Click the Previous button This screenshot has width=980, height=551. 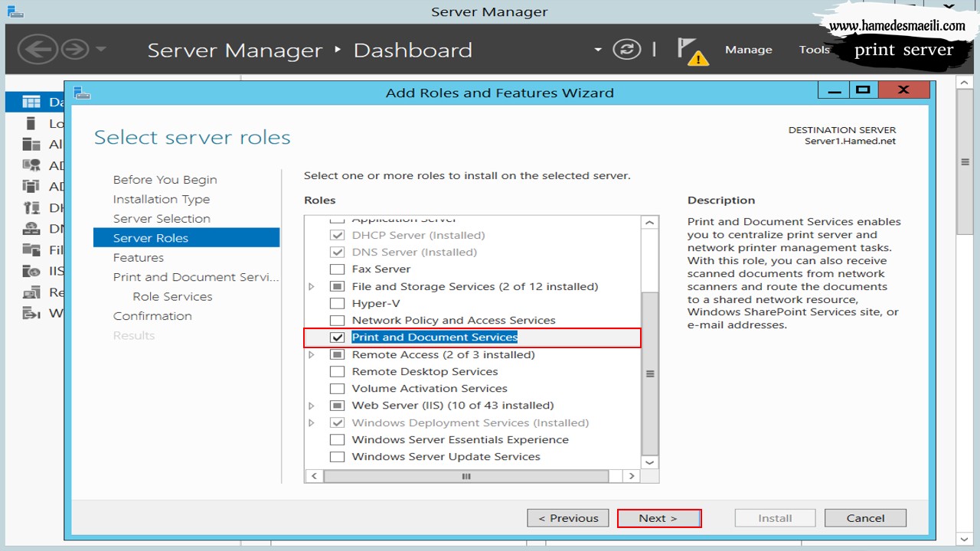(x=568, y=518)
